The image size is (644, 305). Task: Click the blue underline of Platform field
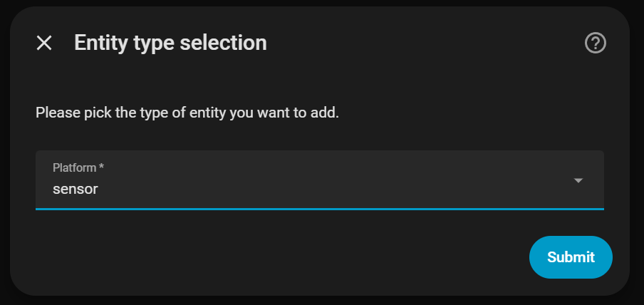pos(319,208)
